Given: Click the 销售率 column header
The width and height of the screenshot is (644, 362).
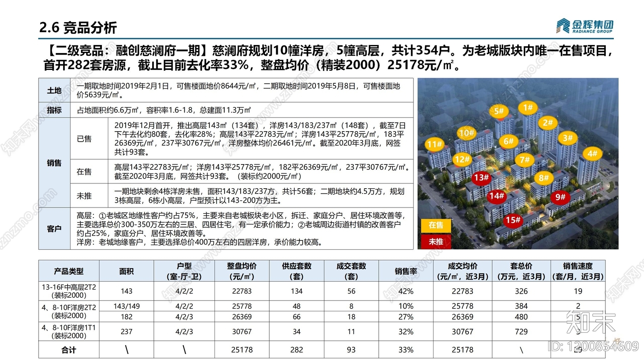Looking at the screenshot, I should point(406,271).
